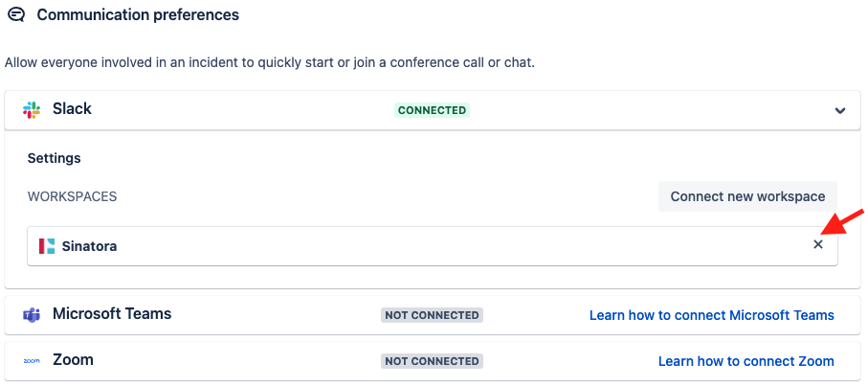Collapse the Slack section chevron
The height and width of the screenshot is (386, 868).
click(x=839, y=110)
